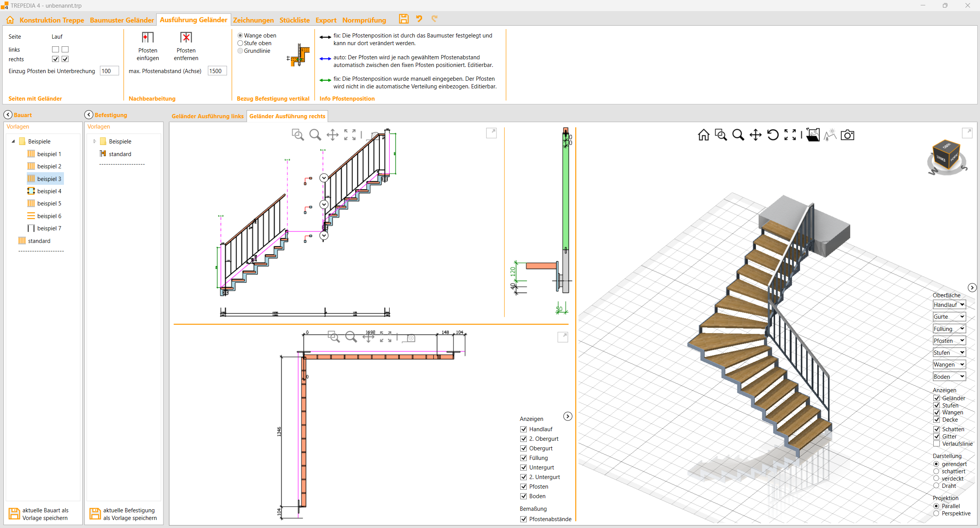
Task: Click the Pfosten entfernen icon
Action: click(186, 37)
